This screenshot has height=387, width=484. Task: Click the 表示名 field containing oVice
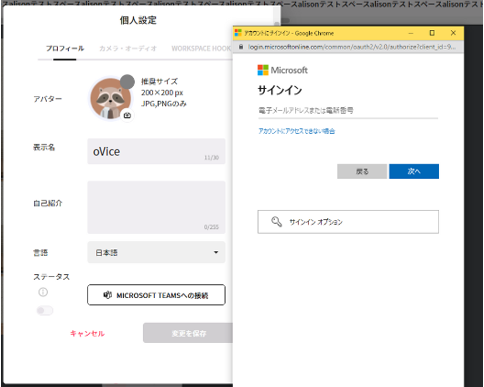pyautogui.click(x=156, y=151)
